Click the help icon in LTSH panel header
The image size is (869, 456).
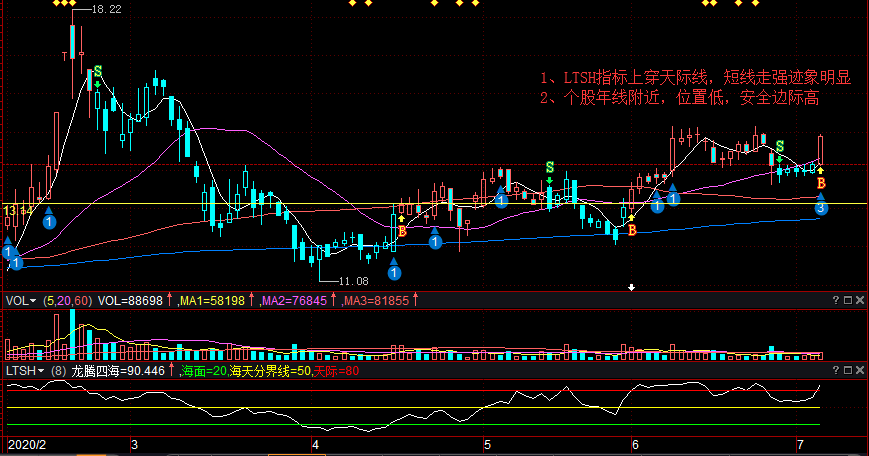(x=834, y=370)
